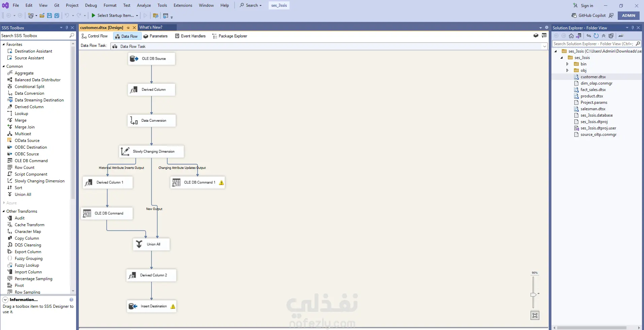The height and width of the screenshot is (330, 644).
Task: Select Merge Join in the SSIS Toolbox
Action: 25,127
